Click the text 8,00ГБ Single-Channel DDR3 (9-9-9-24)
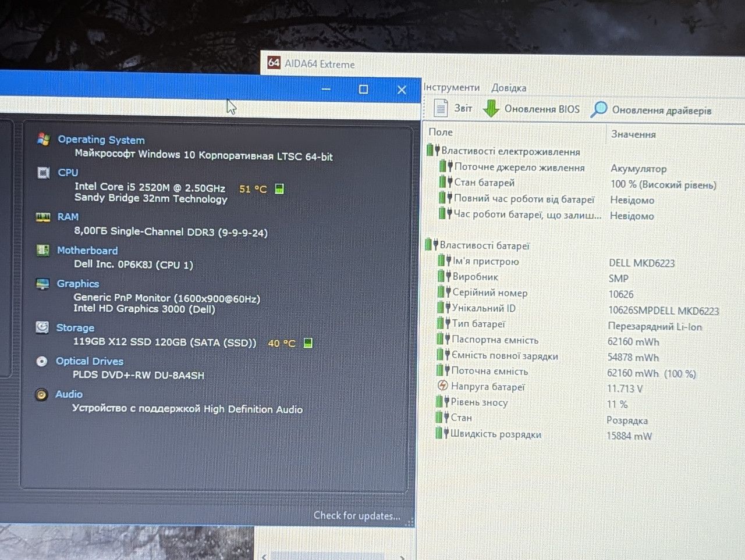745x560 pixels. pyautogui.click(x=171, y=231)
